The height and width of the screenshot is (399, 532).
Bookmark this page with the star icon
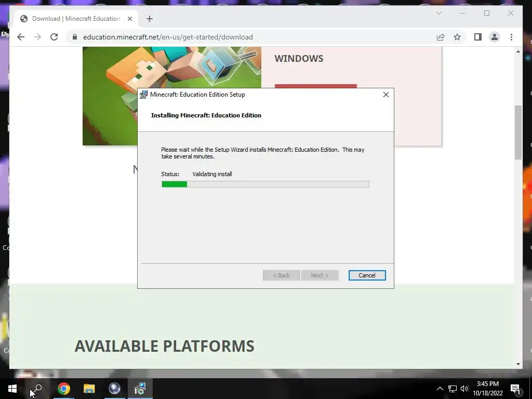tap(457, 37)
